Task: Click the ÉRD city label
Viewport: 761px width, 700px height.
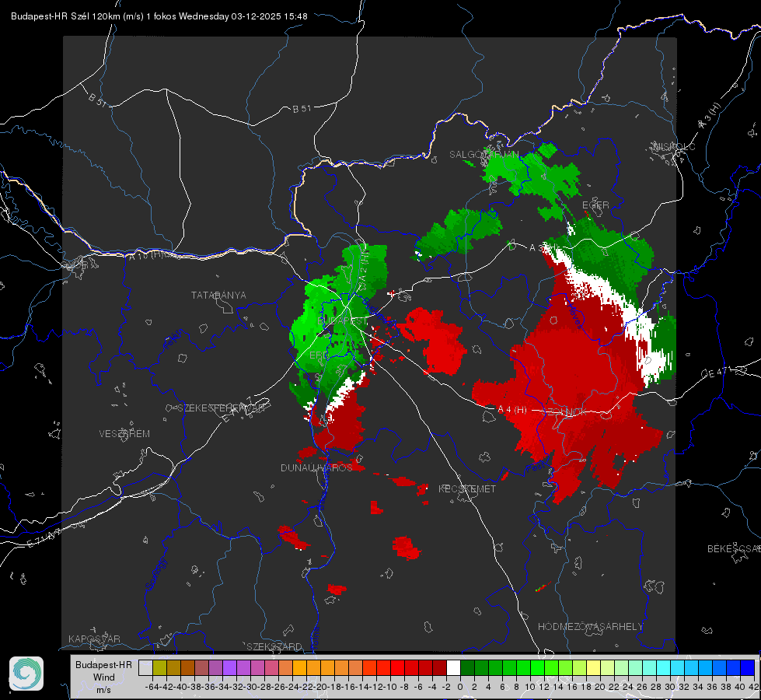Action: click(318, 355)
